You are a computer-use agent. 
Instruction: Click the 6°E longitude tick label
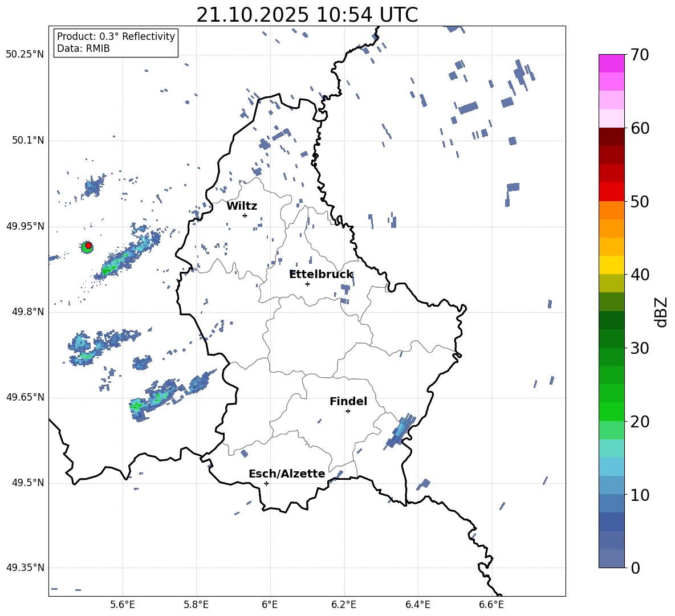270,605
